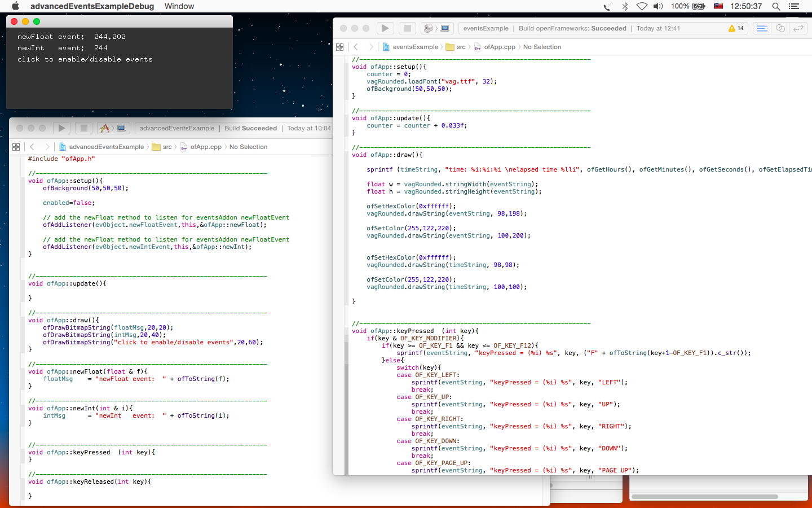Switch to the Assistant editor view
This screenshot has height=508, width=812.
tap(780, 28)
